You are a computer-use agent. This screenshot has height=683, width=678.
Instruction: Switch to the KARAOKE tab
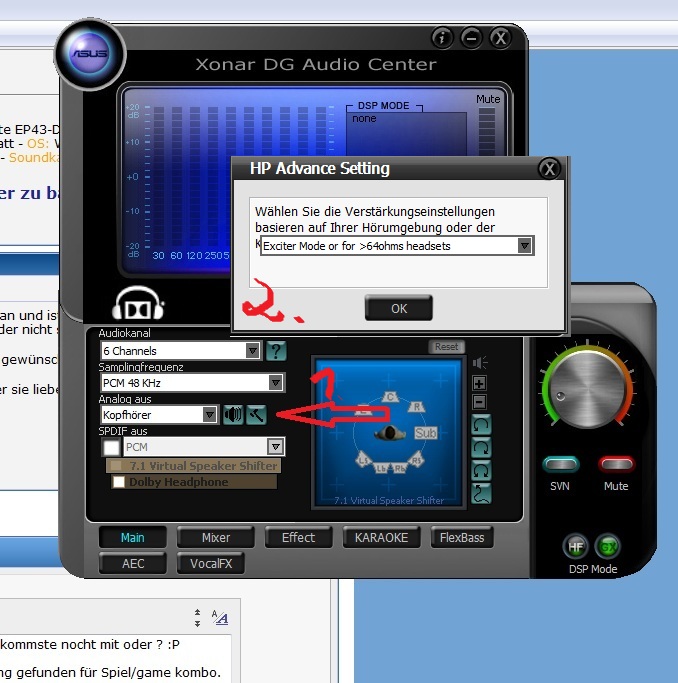381,538
